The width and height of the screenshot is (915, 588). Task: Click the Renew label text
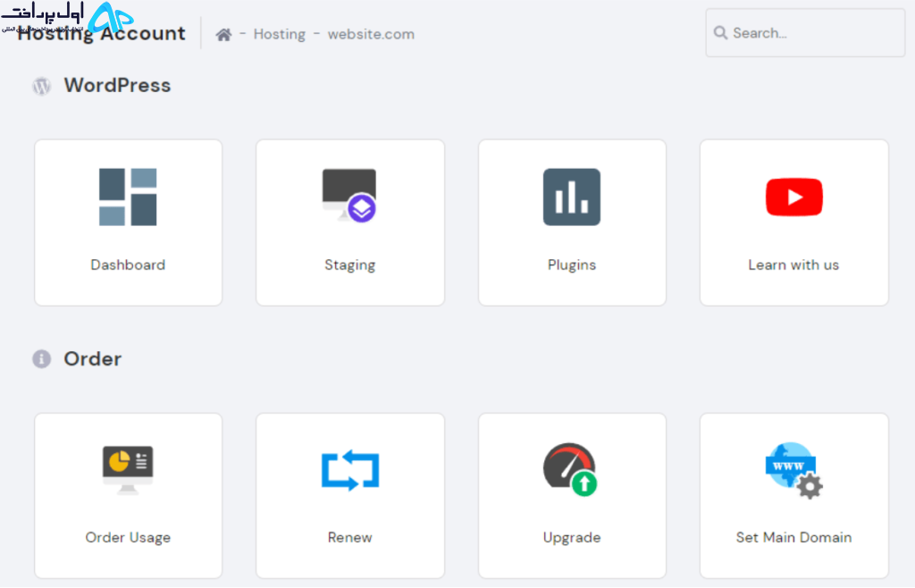pyautogui.click(x=349, y=537)
